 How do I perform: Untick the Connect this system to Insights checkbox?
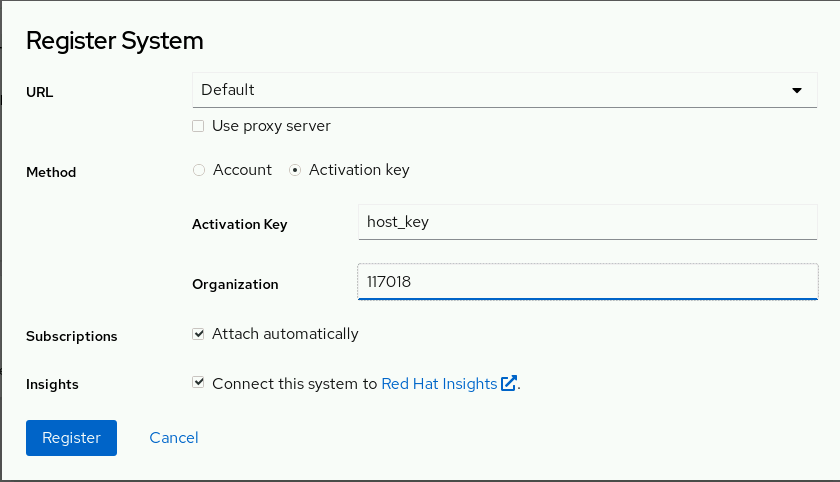(x=198, y=383)
